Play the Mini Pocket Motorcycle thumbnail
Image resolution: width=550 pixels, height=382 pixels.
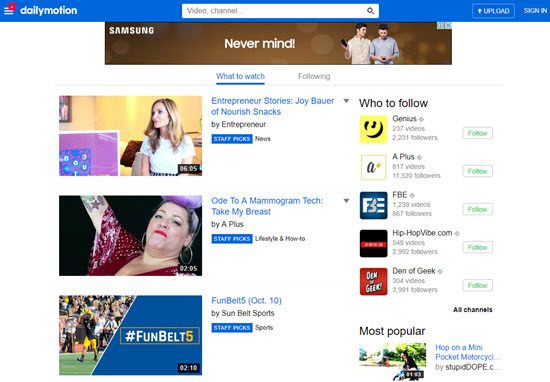[x=393, y=362]
